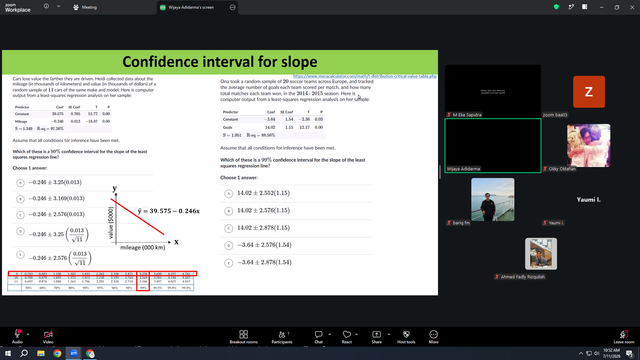This screenshot has width=640, height=360.
Task: Open Host tools shield
Action: (x=406, y=337)
